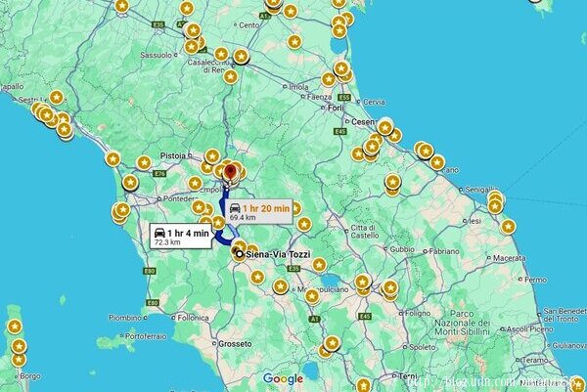Click the E80 highway shield near Piombino

click(153, 303)
